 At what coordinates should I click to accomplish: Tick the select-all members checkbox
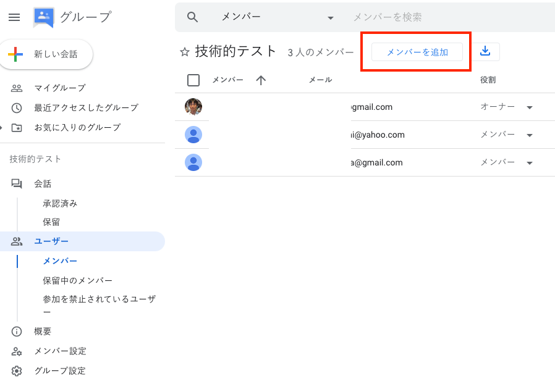pyautogui.click(x=193, y=80)
